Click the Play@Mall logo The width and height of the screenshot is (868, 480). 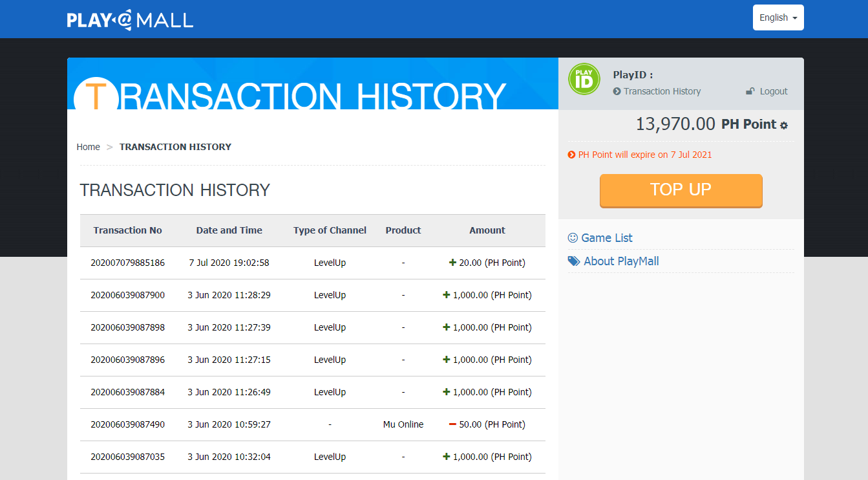click(x=130, y=19)
